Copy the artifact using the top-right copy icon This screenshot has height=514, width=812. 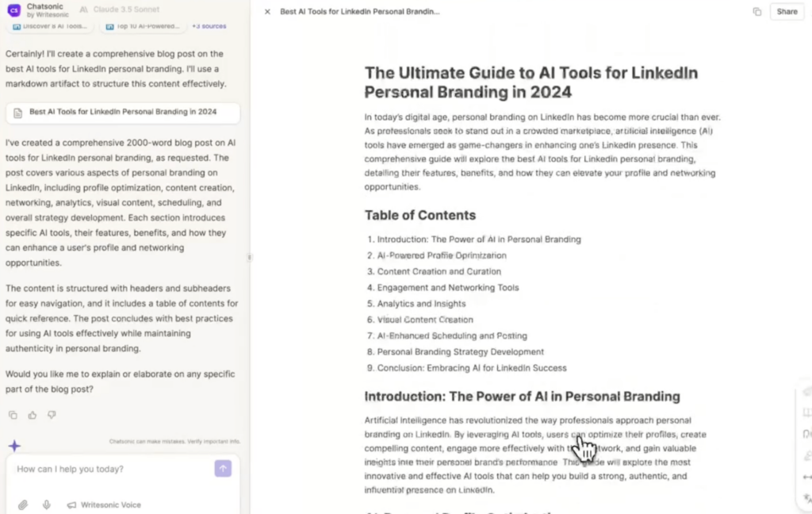(x=757, y=11)
